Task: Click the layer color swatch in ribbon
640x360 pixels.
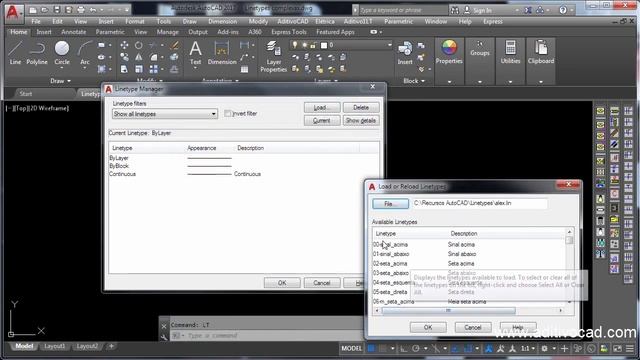Action: click(324, 45)
